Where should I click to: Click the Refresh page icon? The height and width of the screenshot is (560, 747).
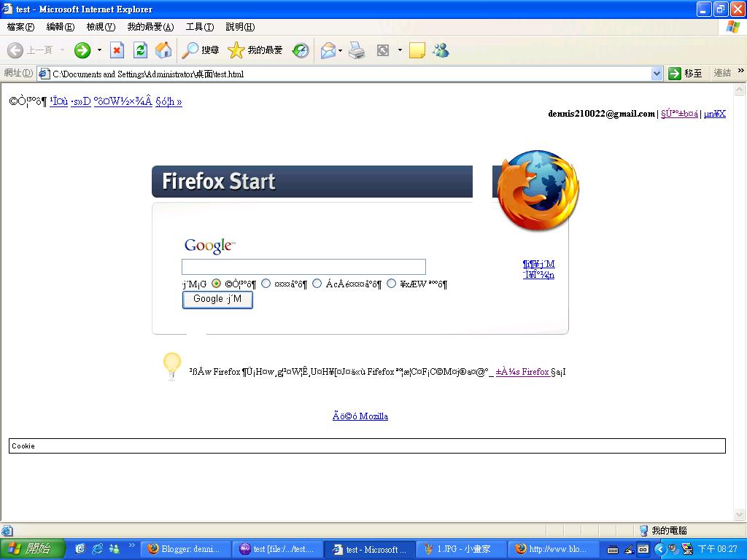pos(140,50)
